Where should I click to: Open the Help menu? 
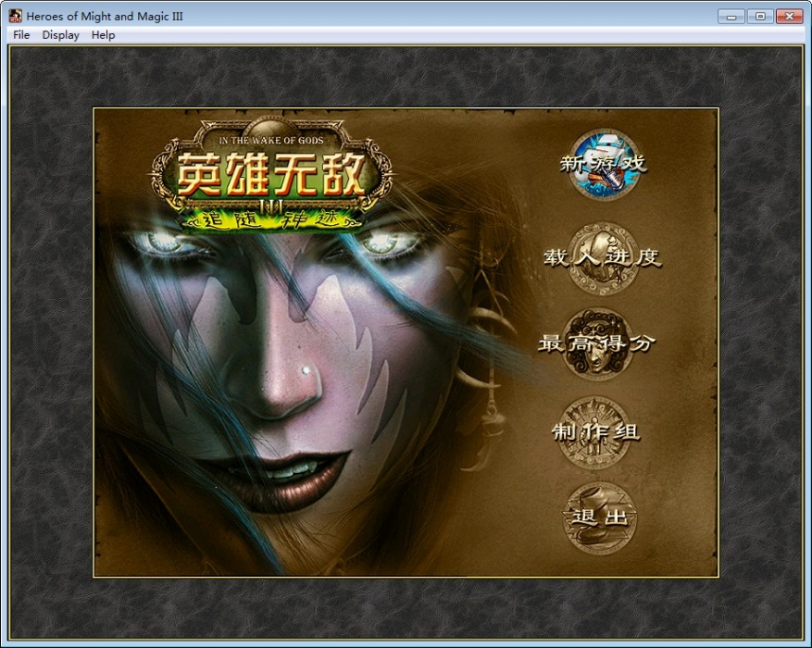coord(103,35)
